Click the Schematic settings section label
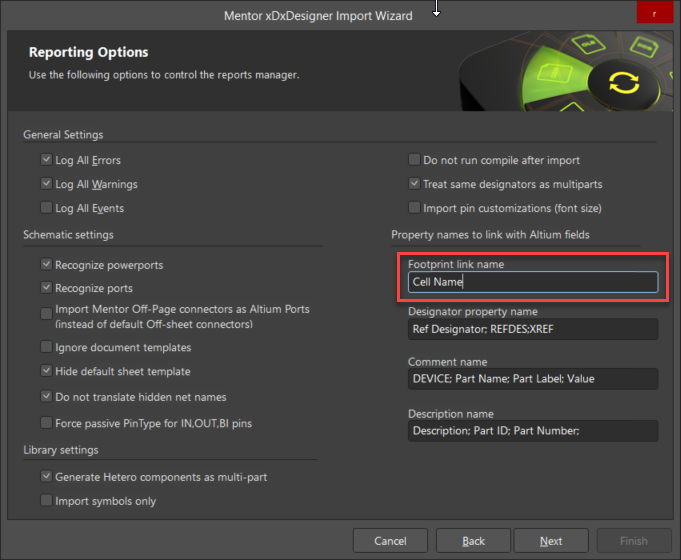This screenshot has width=681, height=560. pos(68,235)
